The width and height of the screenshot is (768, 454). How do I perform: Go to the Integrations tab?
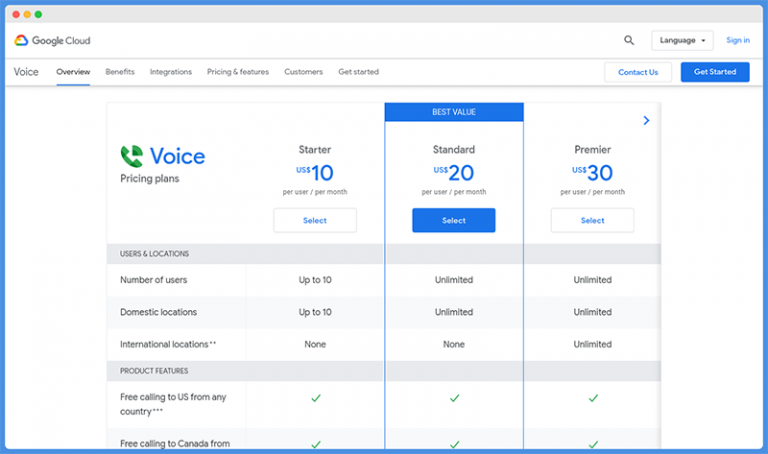point(171,72)
